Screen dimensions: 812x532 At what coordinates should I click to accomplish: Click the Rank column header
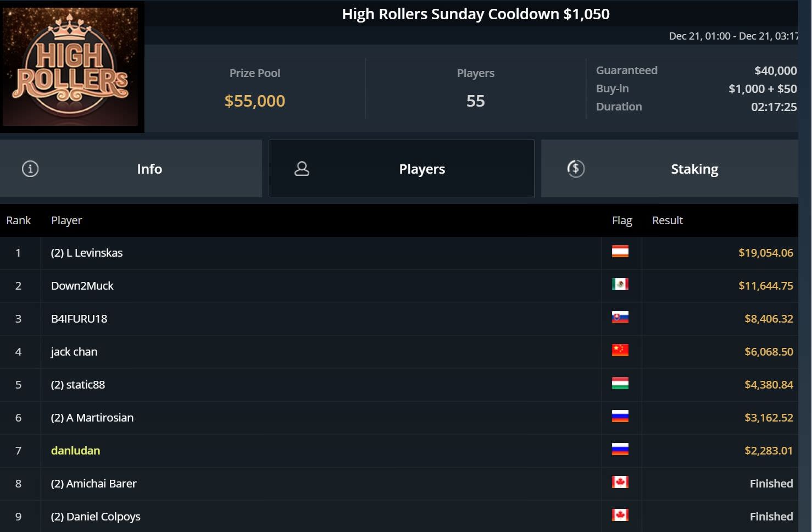(19, 220)
